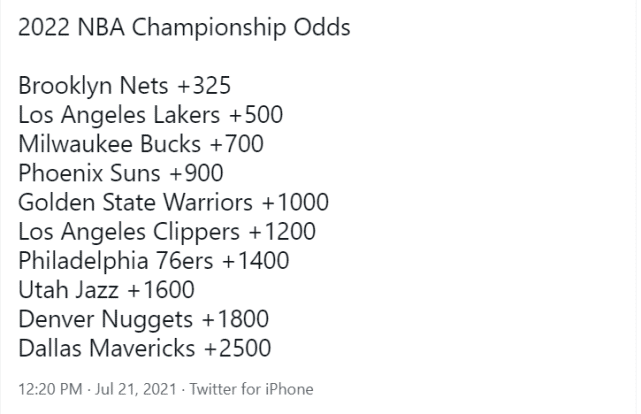Click the "2022 NBA Championship Odds" heading

click(184, 27)
